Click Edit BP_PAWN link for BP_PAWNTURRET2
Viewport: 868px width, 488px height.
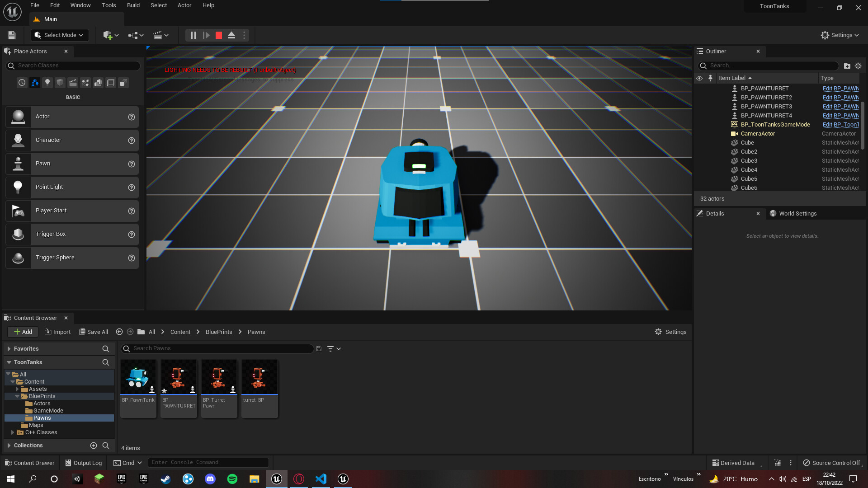pyautogui.click(x=840, y=98)
